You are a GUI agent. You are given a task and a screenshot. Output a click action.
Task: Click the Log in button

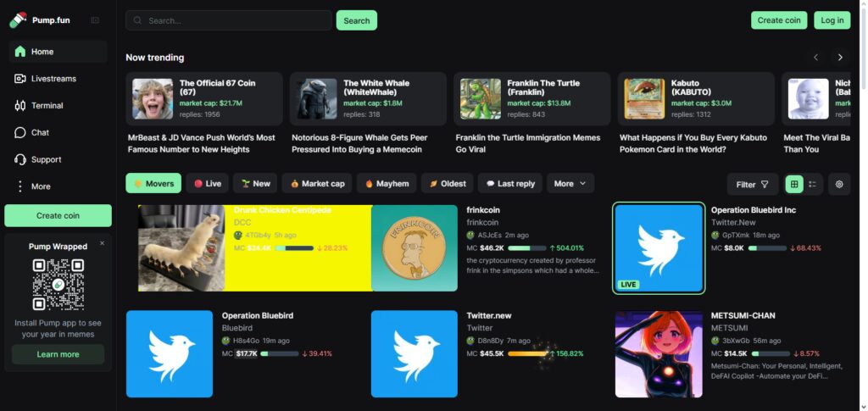(x=832, y=19)
